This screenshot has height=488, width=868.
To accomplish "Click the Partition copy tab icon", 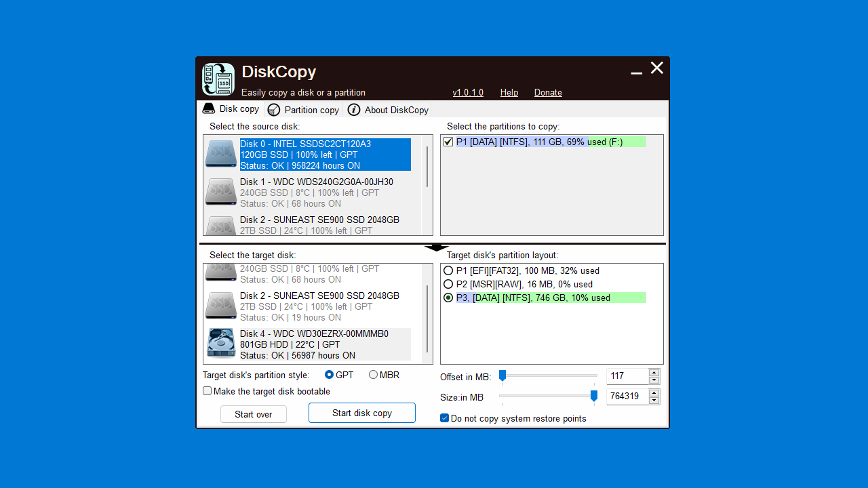I will pyautogui.click(x=274, y=110).
